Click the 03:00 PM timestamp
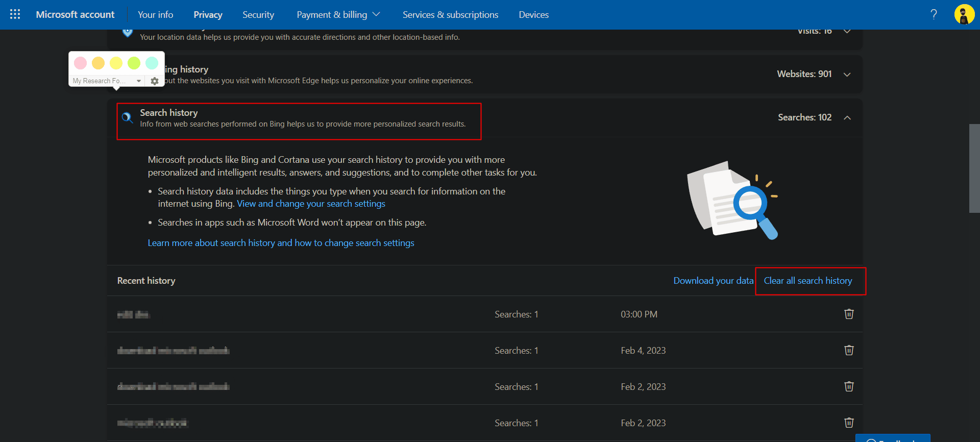The height and width of the screenshot is (442, 980). (x=639, y=314)
